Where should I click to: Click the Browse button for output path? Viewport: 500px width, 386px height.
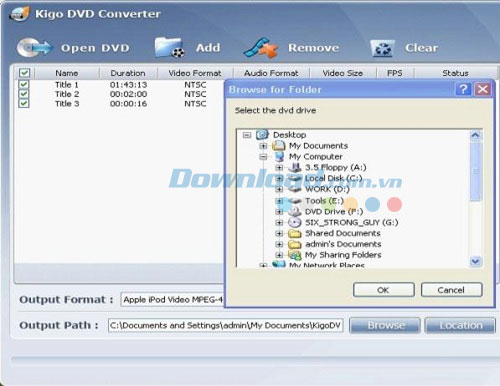tap(385, 325)
